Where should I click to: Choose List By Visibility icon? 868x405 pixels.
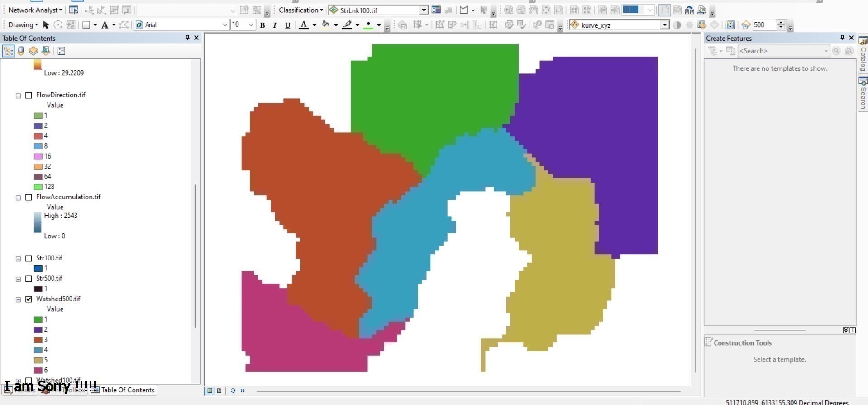click(33, 51)
